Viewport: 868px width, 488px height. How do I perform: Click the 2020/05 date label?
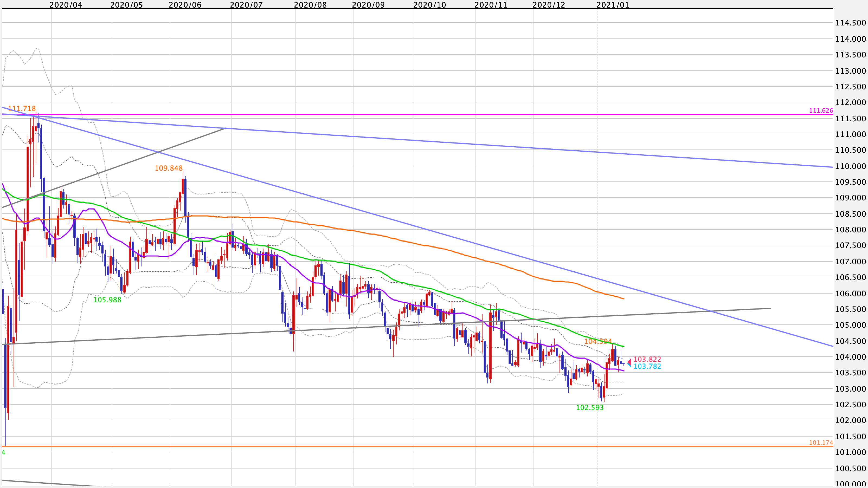[126, 5]
